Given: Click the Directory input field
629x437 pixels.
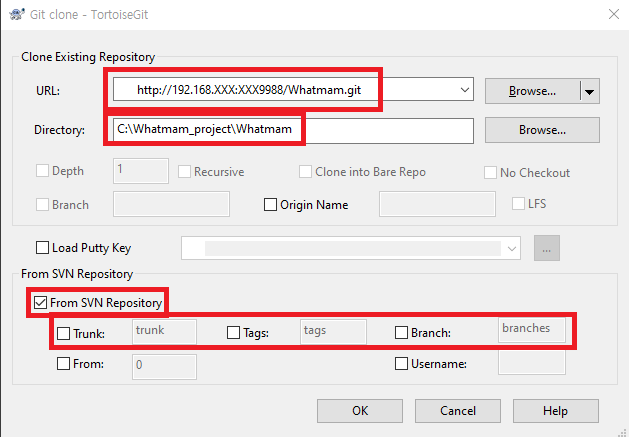Looking at the screenshot, I should click(293, 130).
